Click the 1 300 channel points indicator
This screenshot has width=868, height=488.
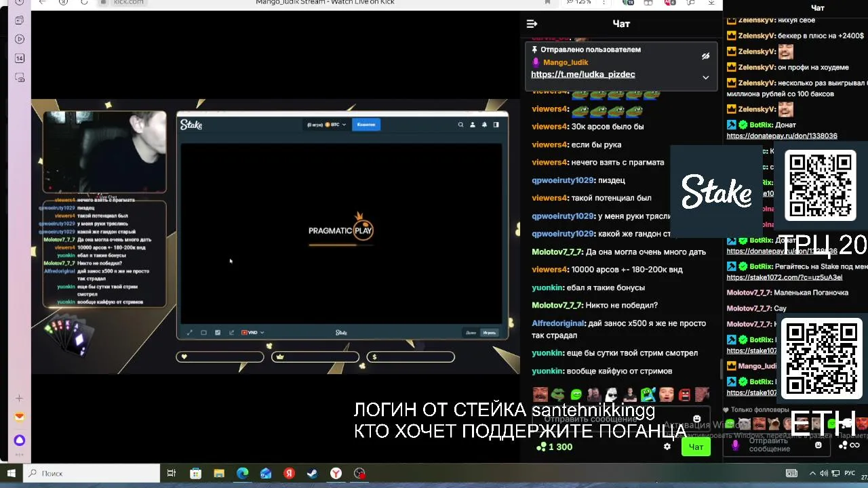[x=554, y=447]
